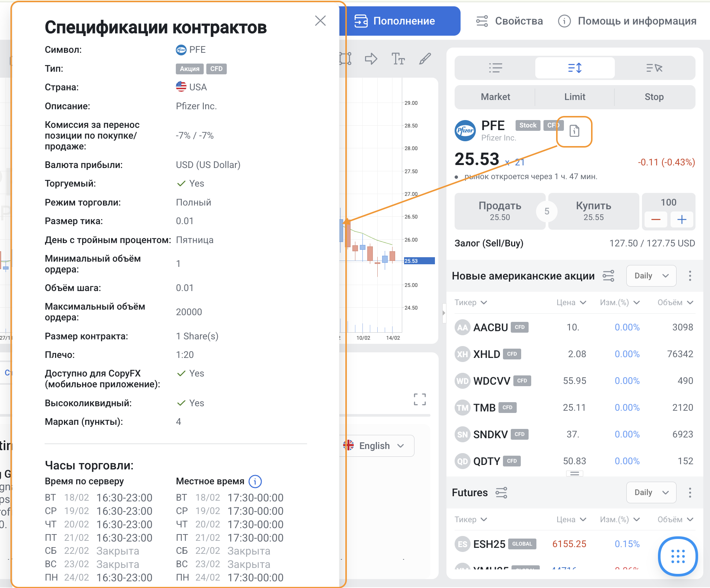The width and height of the screenshot is (710, 588).
Task: Close the contract specifications dialog
Action: pyautogui.click(x=320, y=21)
